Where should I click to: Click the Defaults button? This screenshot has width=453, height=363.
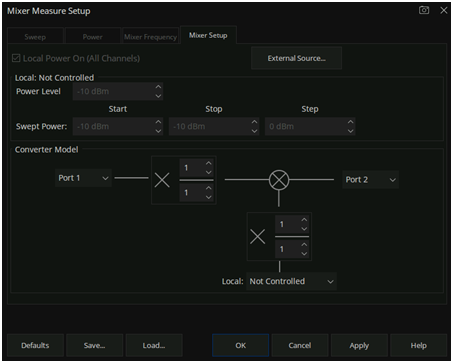(x=35, y=345)
